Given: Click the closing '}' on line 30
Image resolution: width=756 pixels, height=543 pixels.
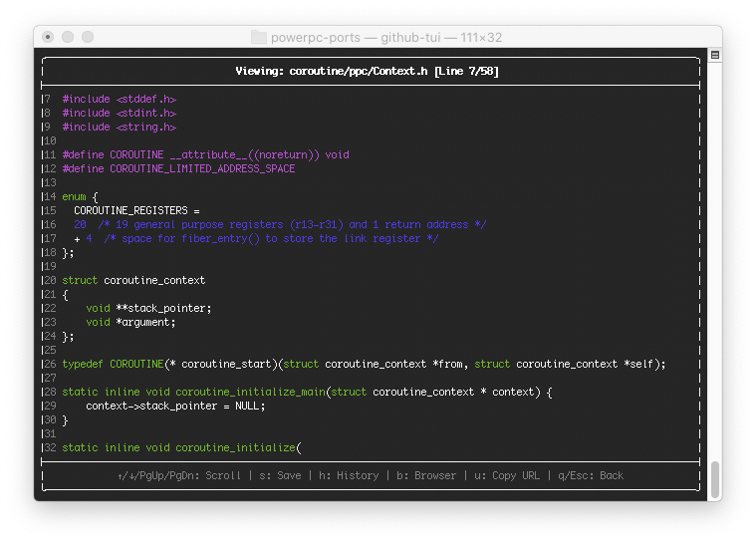Looking at the screenshot, I should [x=65, y=420].
